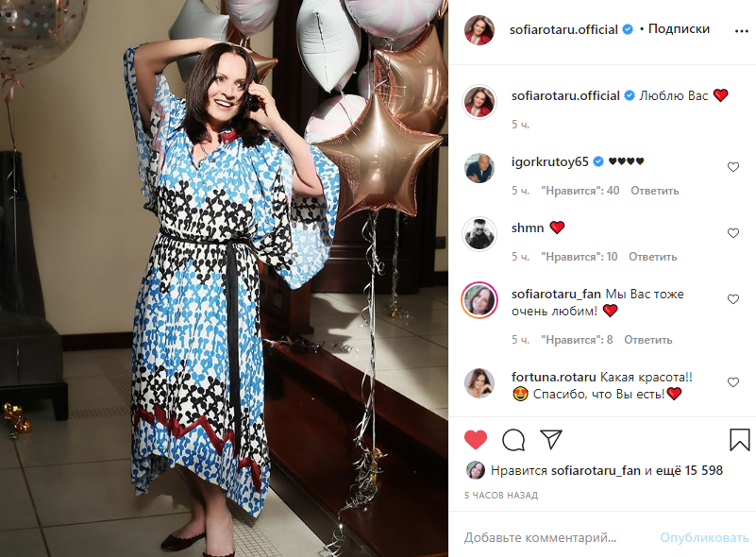This screenshot has width=756, height=557.
Task: Show the list of 15 598 likes
Action: tap(690, 471)
